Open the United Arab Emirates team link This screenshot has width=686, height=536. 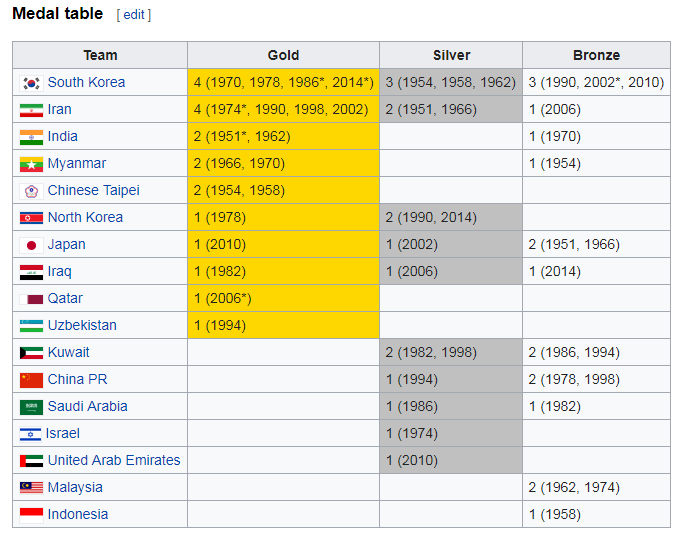(114, 460)
